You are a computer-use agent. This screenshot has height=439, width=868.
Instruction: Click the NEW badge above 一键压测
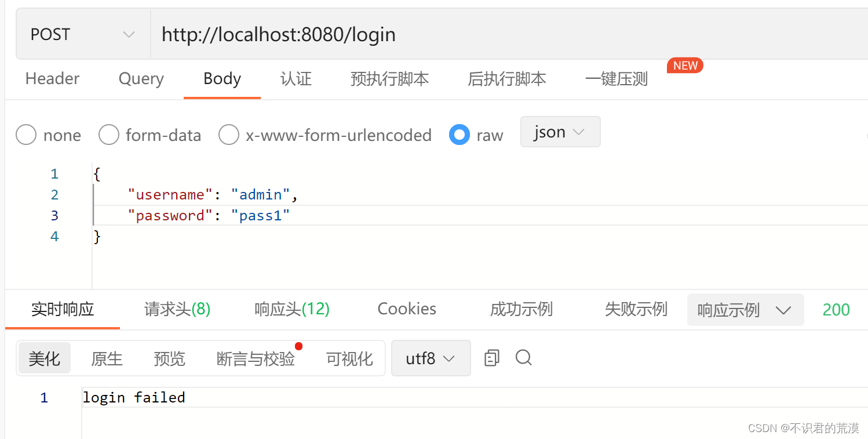685,66
